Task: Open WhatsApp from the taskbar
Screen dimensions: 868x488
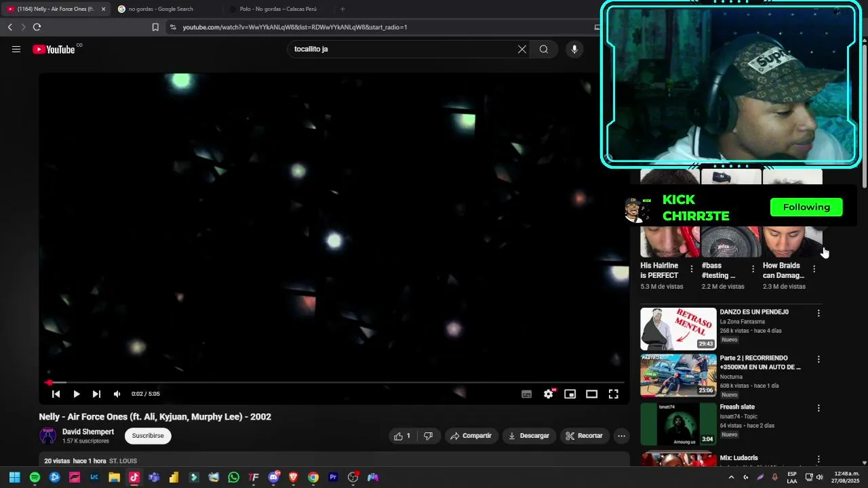Action: pyautogui.click(x=233, y=477)
